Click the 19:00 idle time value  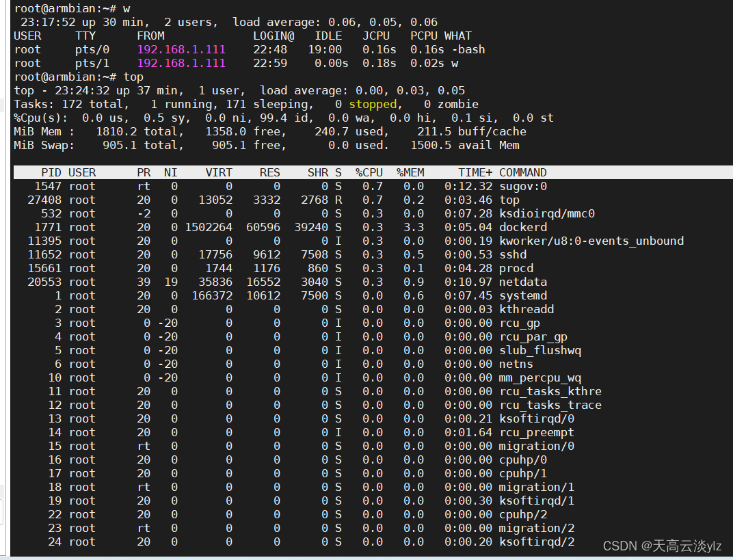pos(325,49)
